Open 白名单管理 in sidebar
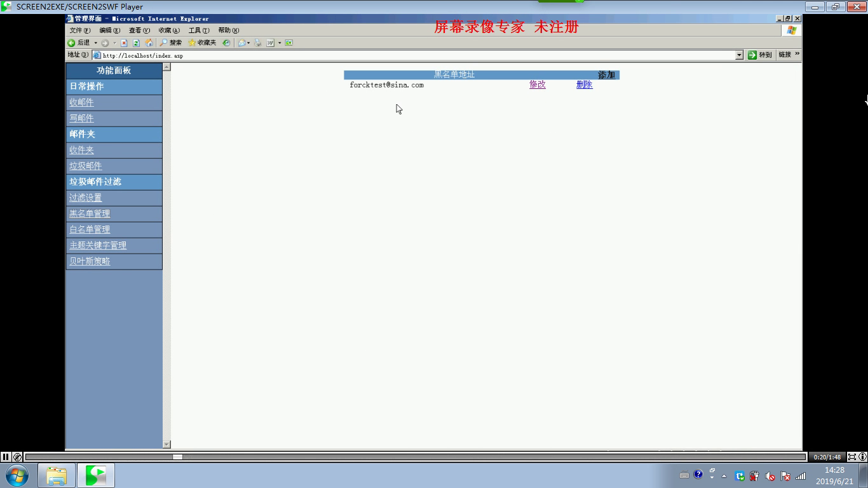Screen dimensions: 868x488 point(90,229)
